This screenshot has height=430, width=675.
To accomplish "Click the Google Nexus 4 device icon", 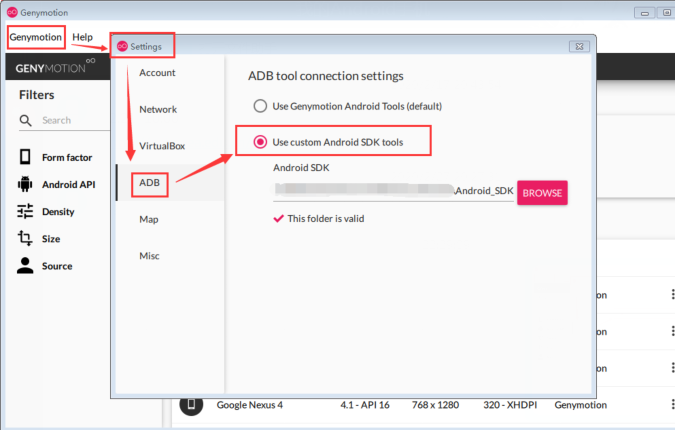I will click(191, 404).
